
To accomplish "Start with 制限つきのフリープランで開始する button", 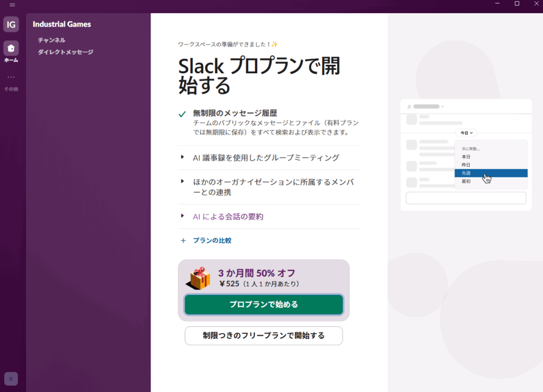I will pyautogui.click(x=264, y=336).
